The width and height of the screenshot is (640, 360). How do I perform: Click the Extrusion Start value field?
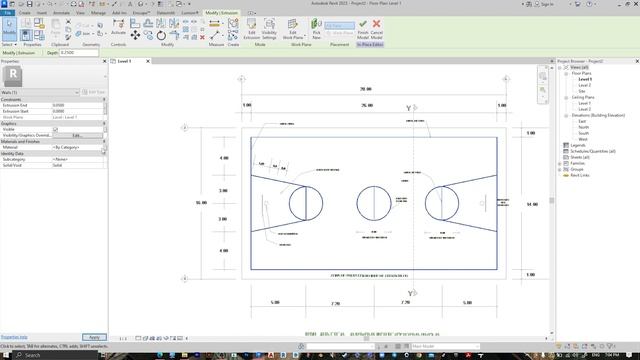[x=78, y=111]
